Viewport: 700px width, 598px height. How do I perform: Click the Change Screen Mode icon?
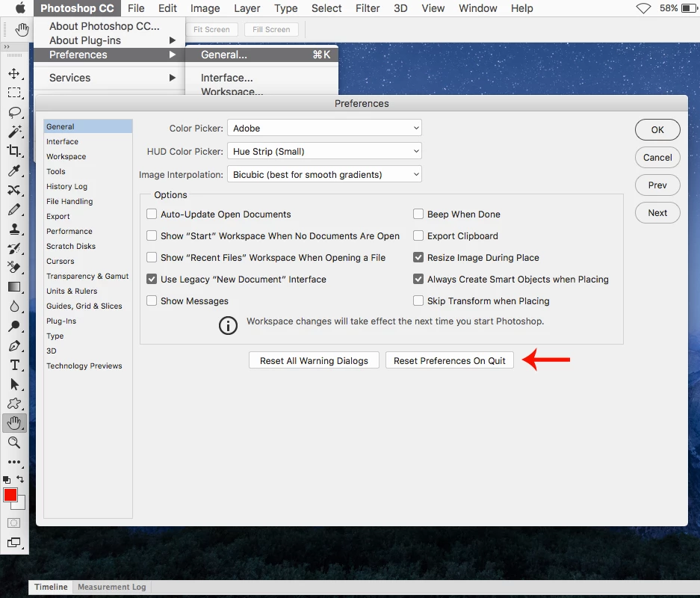[14, 543]
